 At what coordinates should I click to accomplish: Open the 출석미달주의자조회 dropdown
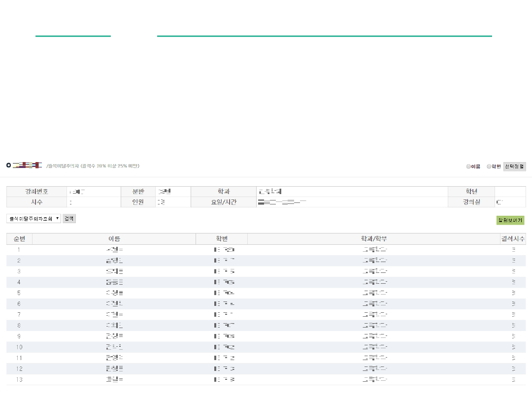[33, 218]
